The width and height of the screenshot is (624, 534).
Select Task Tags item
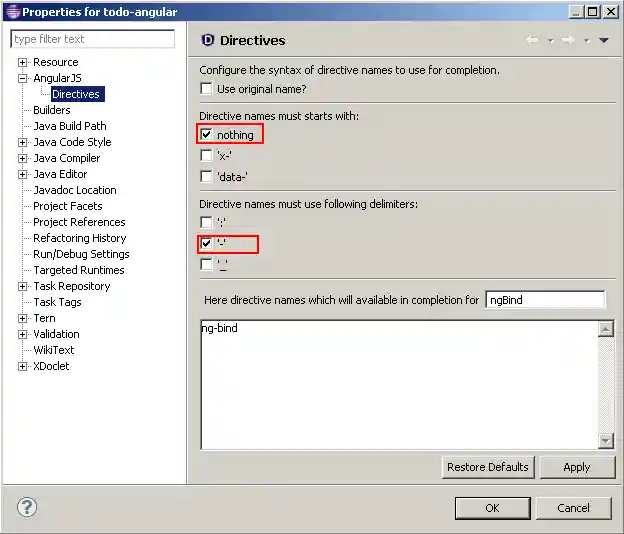pyautogui.click(x=57, y=302)
